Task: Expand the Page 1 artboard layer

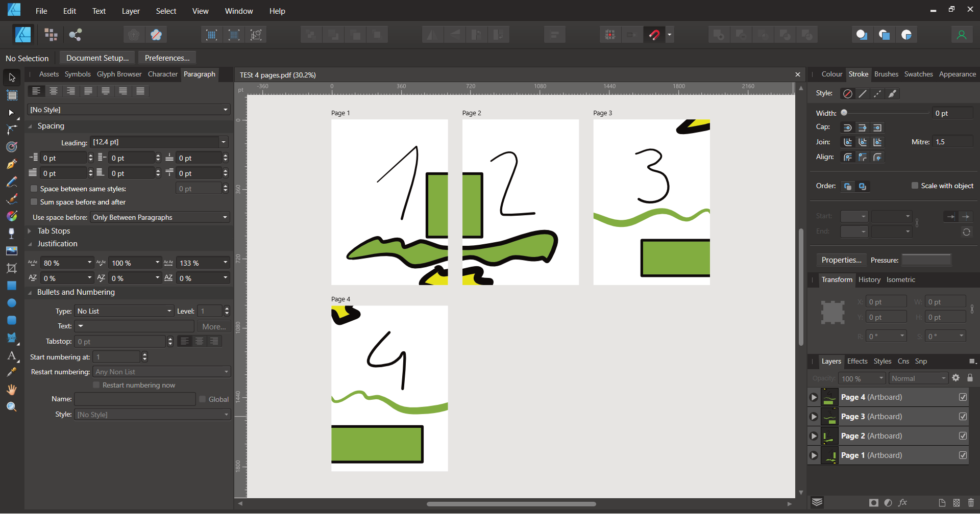Action: (x=814, y=455)
